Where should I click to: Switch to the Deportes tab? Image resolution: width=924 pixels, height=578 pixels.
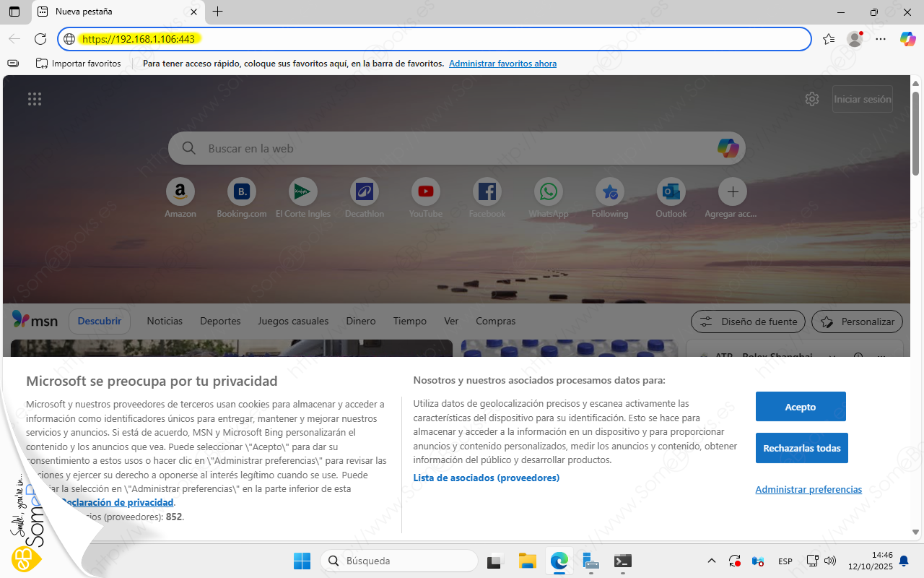point(220,321)
